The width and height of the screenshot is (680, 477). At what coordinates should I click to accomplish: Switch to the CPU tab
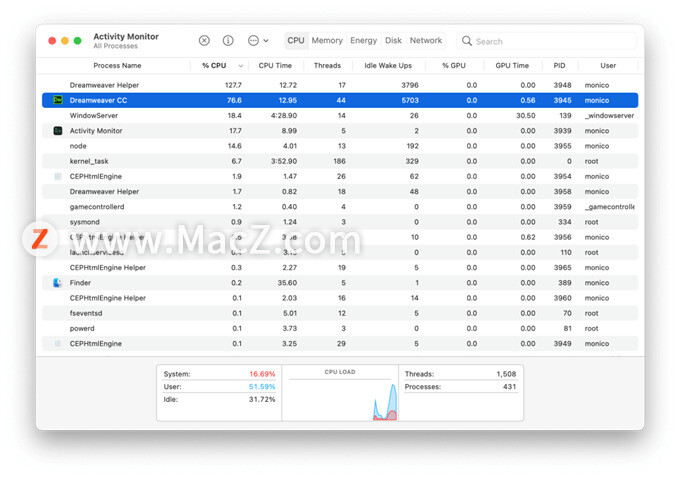click(296, 40)
